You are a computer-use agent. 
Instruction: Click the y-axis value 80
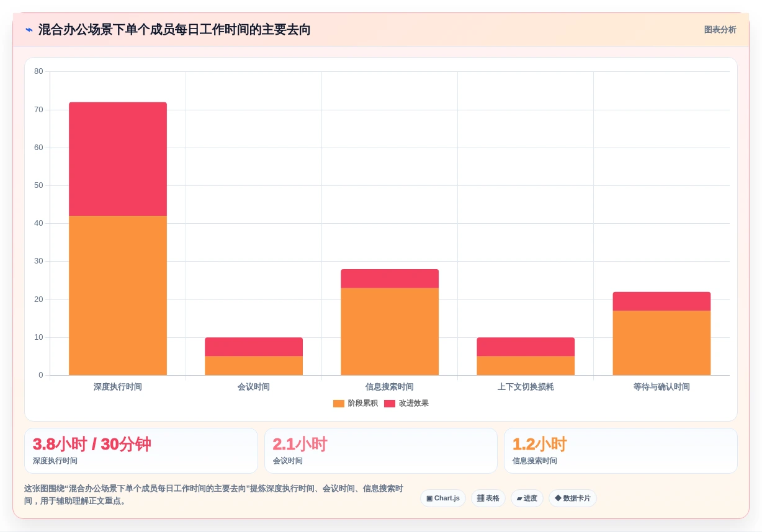pos(38,71)
